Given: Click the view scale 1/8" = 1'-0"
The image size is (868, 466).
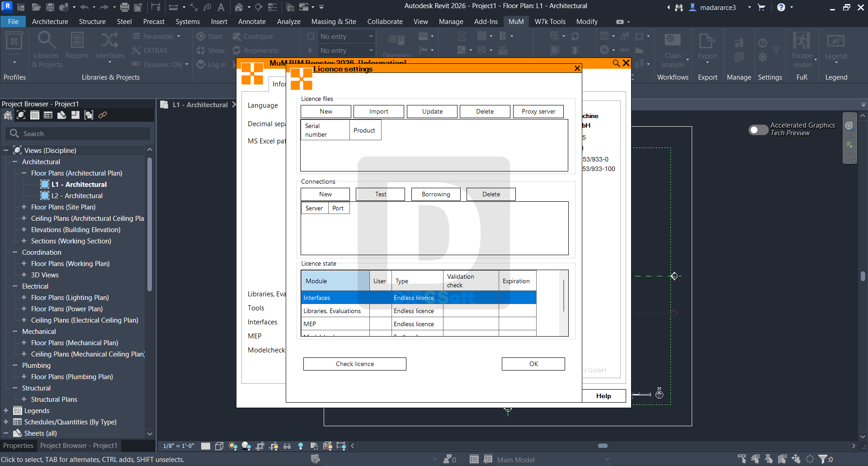Looking at the screenshot, I should point(179,446).
